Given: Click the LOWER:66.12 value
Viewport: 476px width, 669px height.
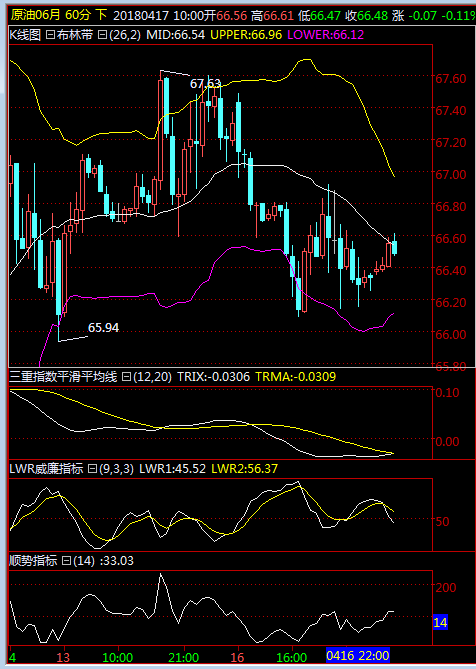Looking at the screenshot, I should coord(325,35).
